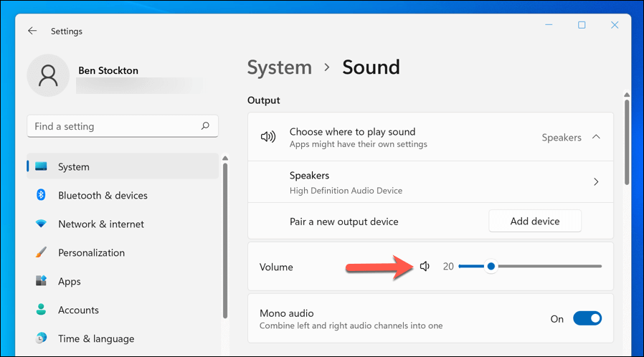Click the Time & language globe icon
Image resolution: width=644 pixels, height=357 pixels.
pyautogui.click(x=42, y=338)
